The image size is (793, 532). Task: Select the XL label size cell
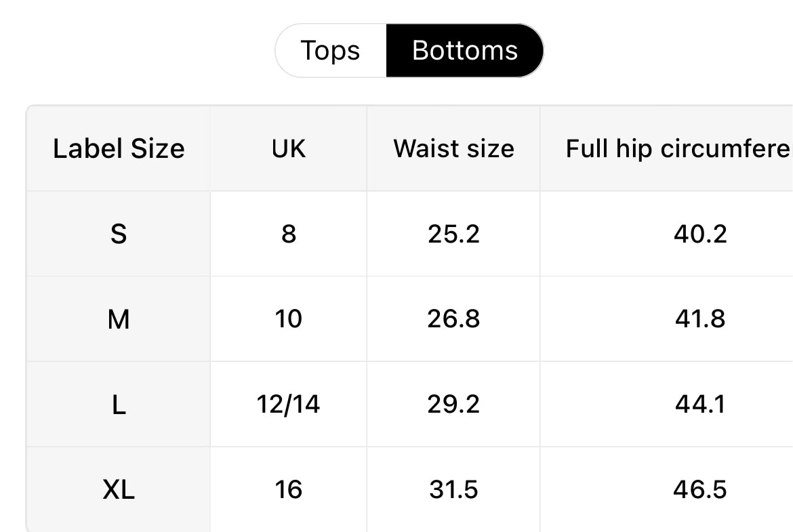pyautogui.click(x=119, y=489)
